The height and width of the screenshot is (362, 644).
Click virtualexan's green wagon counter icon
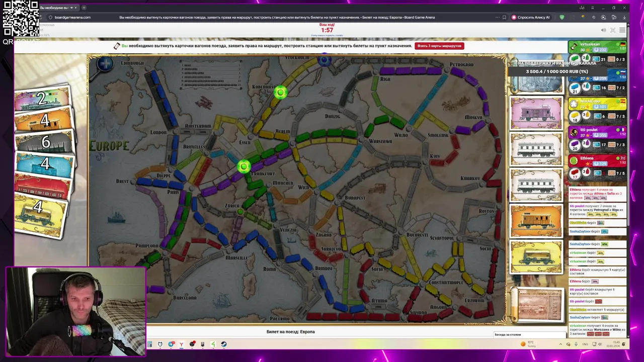click(576, 59)
